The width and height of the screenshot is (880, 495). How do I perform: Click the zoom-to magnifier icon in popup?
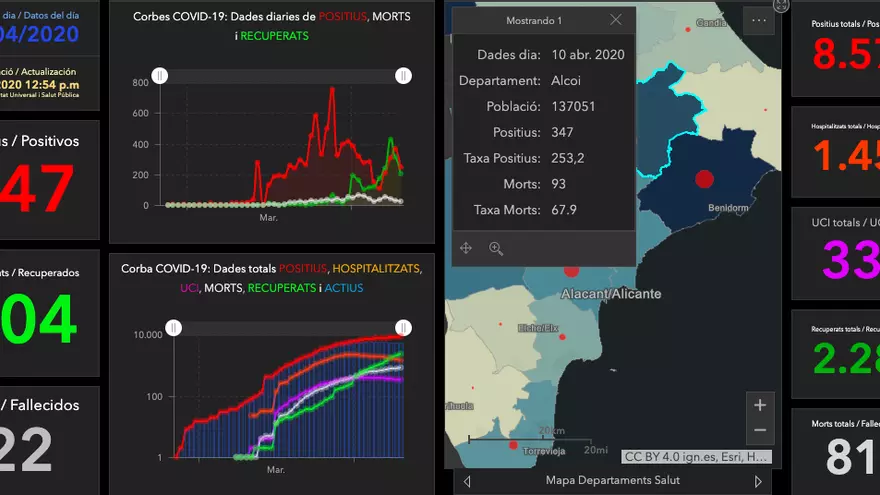[x=496, y=248]
